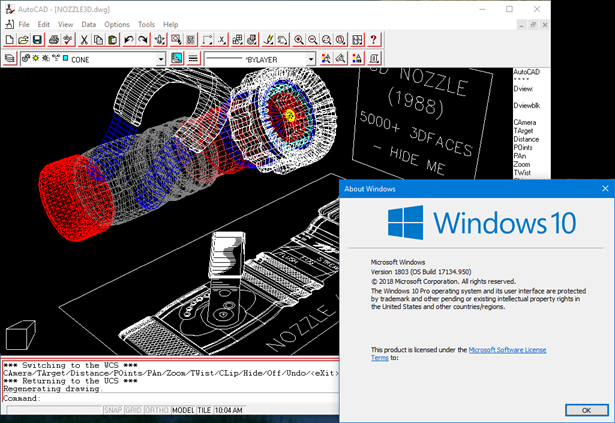Open Help with the red question mark
Viewport: 615px width, 423px height.
(373, 40)
